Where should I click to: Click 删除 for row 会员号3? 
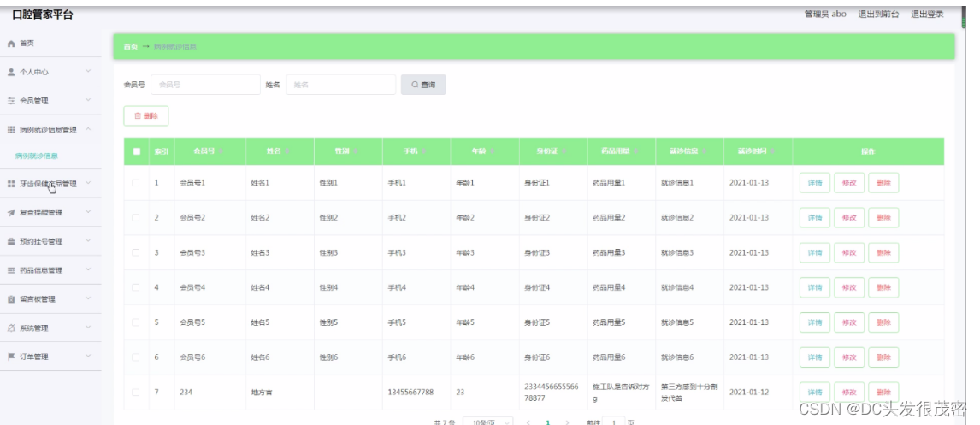click(x=883, y=252)
